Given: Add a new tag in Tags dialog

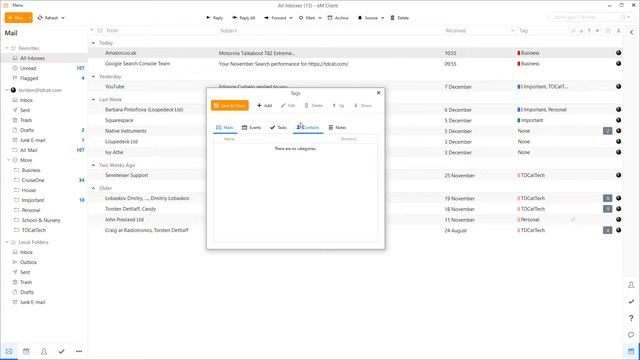Looking at the screenshot, I should (264, 105).
